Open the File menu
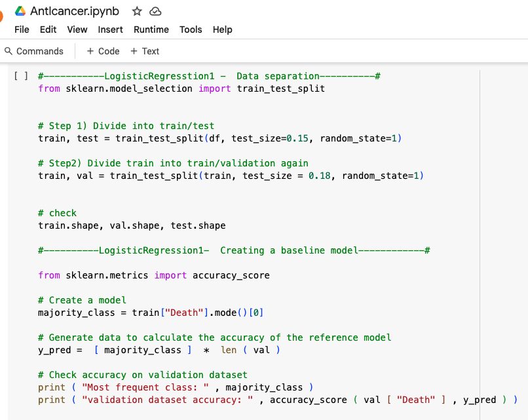 click(x=22, y=29)
